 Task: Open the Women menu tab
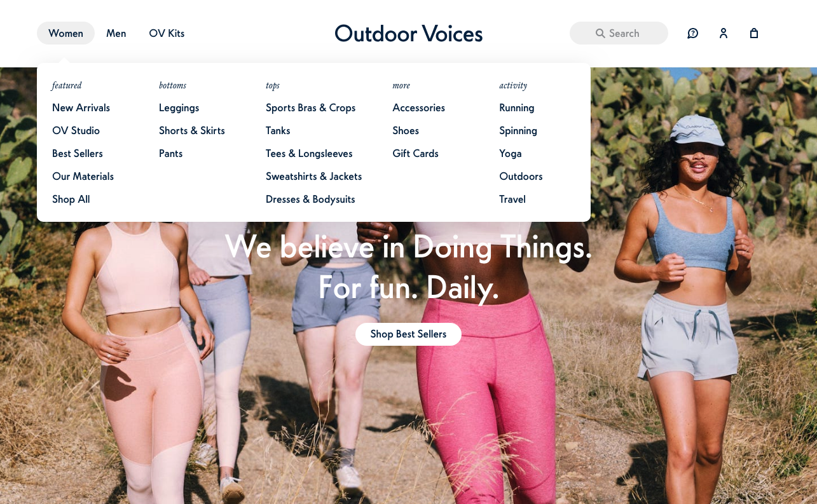pos(65,33)
